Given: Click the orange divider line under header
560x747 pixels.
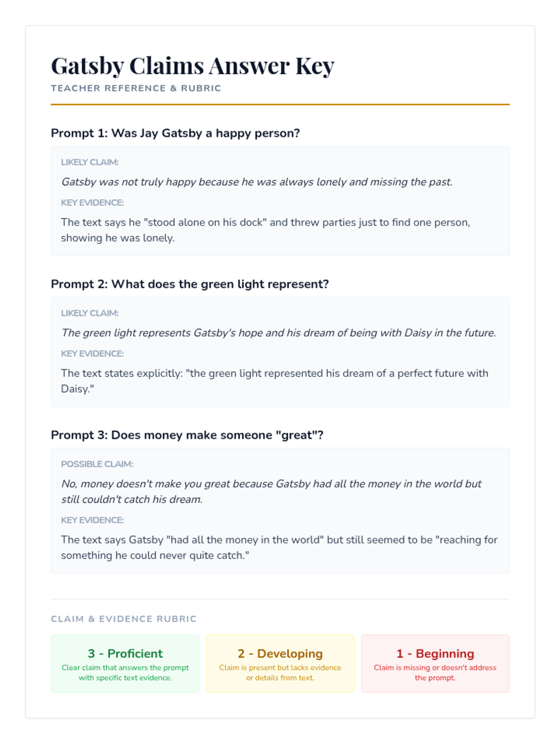Looking at the screenshot, I should point(280,105).
